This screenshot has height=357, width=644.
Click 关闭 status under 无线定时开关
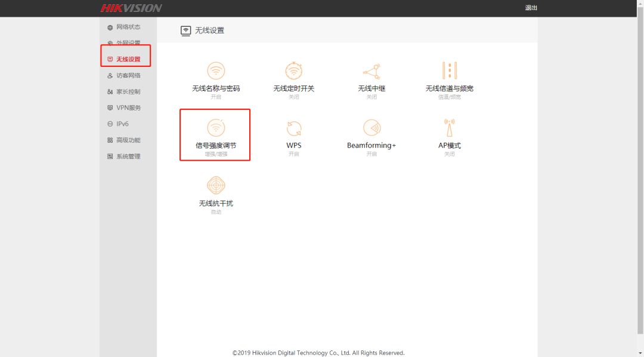pos(293,97)
